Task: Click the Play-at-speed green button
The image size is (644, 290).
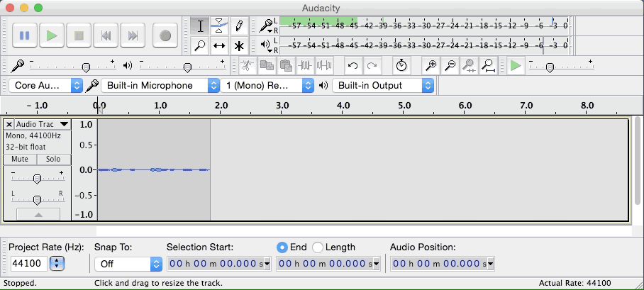Action: point(516,66)
